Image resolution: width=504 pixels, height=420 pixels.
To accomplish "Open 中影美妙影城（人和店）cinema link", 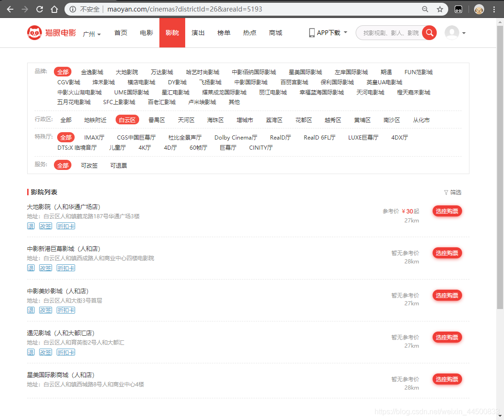I will [58, 291].
